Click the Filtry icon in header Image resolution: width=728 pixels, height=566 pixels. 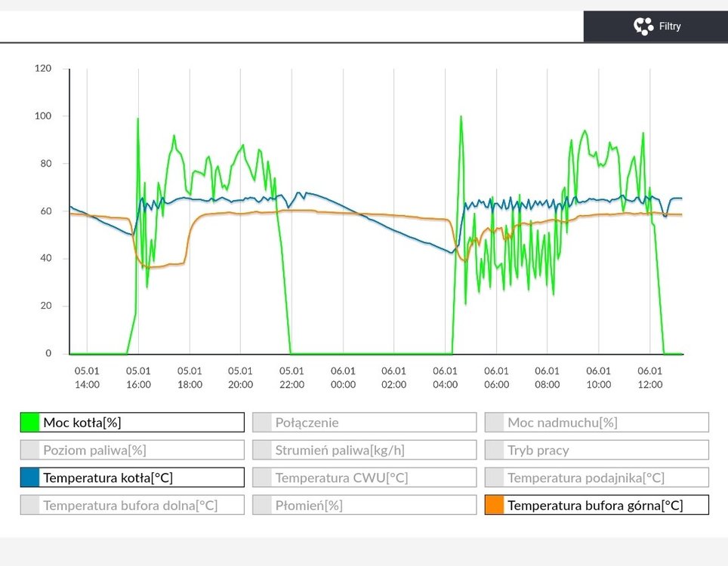click(x=643, y=26)
